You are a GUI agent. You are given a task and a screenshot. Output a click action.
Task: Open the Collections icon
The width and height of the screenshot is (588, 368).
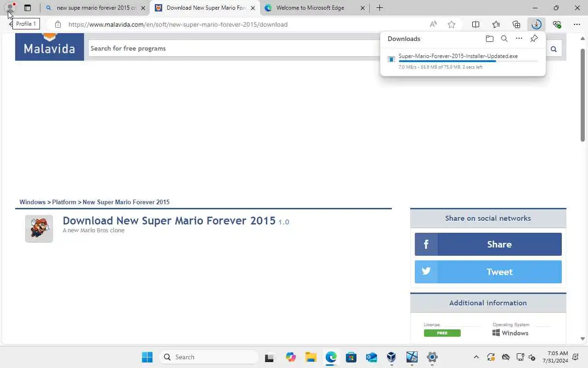[x=516, y=24]
